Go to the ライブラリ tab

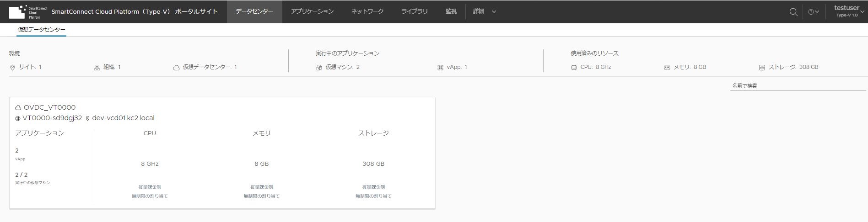[415, 11]
